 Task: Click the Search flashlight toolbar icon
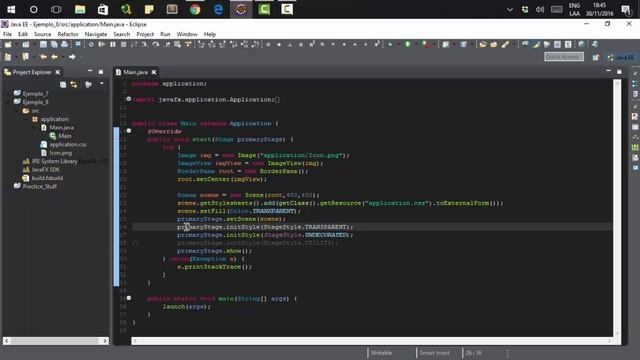(x=505, y=44)
